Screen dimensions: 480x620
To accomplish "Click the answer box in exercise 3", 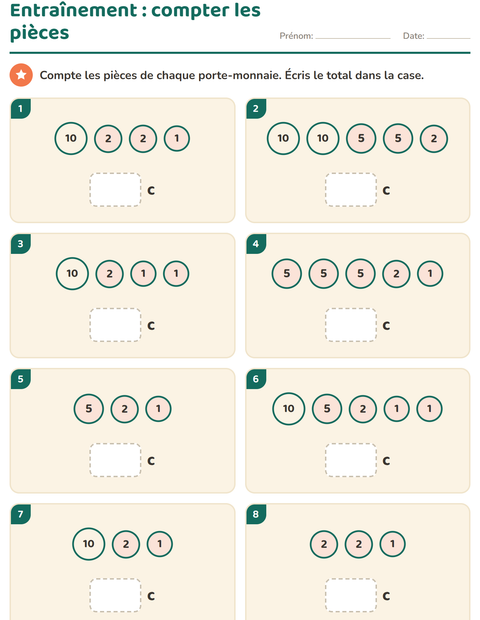I will click(115, 325).
